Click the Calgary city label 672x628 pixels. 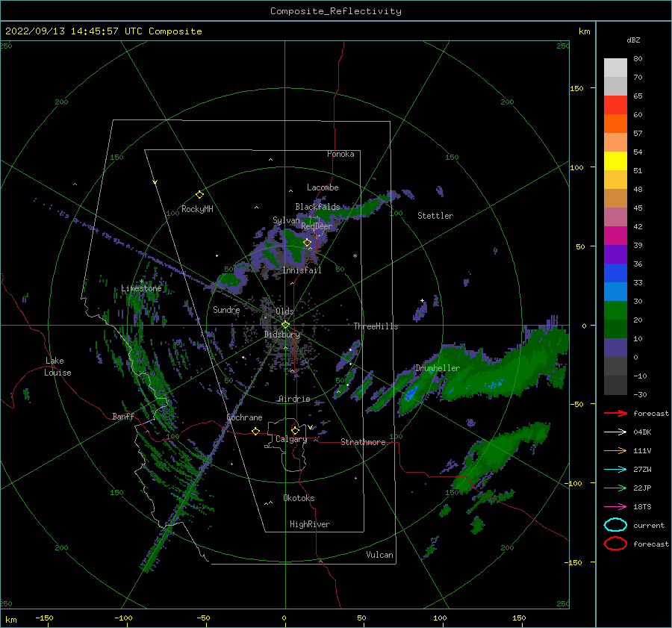coord(291,439)
